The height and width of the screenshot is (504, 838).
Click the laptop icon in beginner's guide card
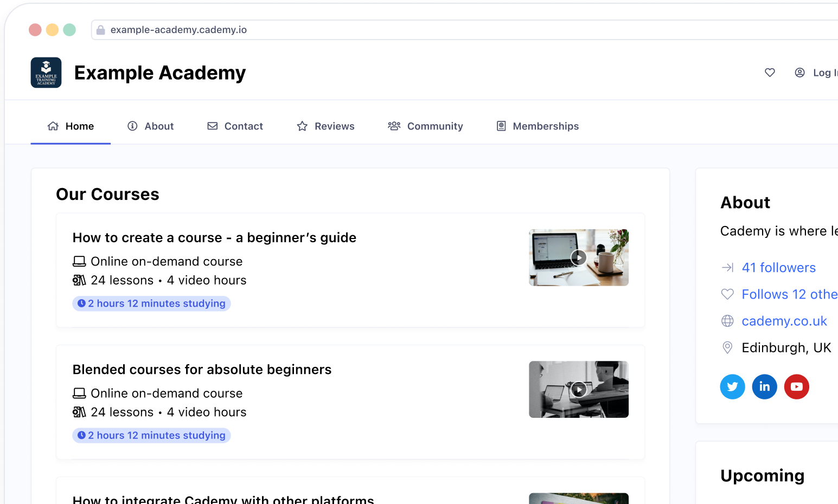(x=79, y=262)
